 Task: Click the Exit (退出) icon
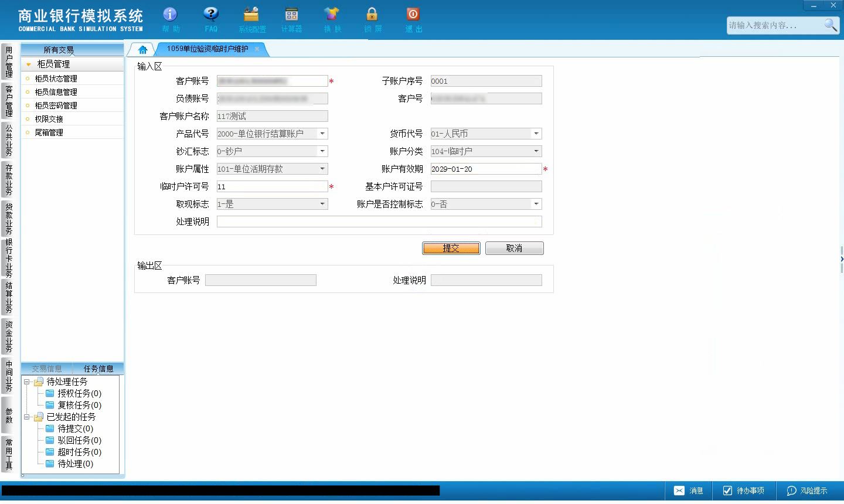(x=413, y=19)
